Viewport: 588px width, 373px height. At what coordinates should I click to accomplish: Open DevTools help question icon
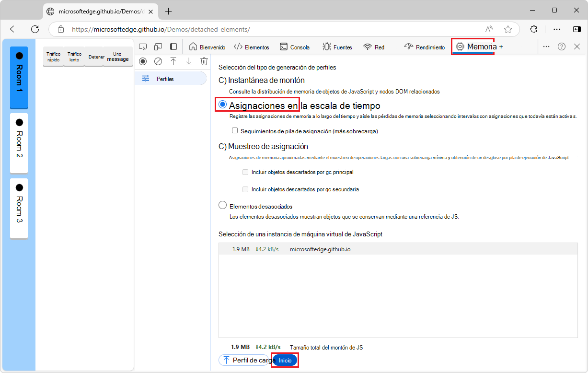pyautogui.click(x=562, y=47)
